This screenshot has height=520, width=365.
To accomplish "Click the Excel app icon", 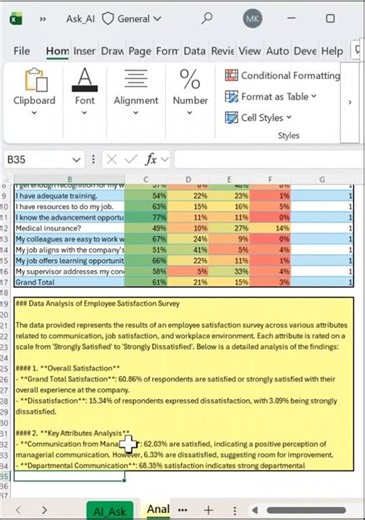I will point(16,19).
